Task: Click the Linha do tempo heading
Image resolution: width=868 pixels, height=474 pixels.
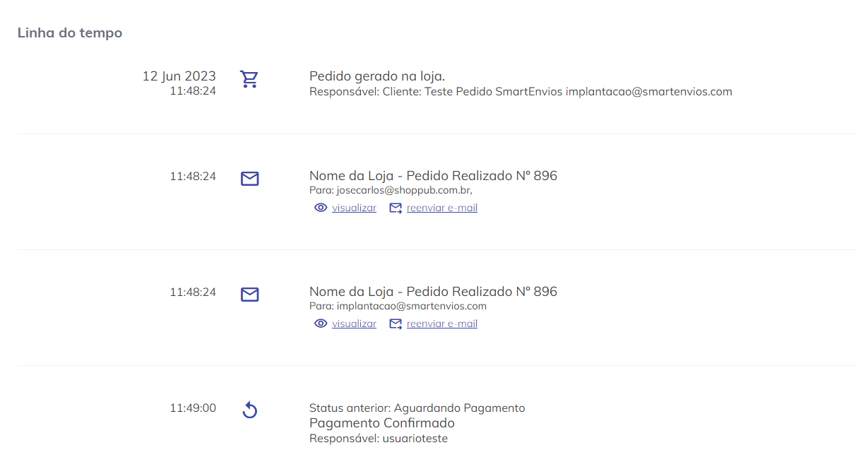Action: 70,33
